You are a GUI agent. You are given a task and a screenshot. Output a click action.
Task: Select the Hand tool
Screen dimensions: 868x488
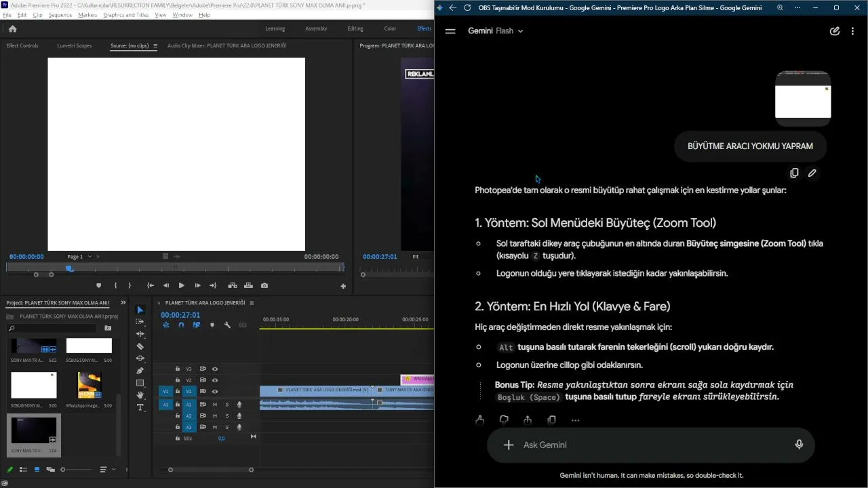coord(140,395)
